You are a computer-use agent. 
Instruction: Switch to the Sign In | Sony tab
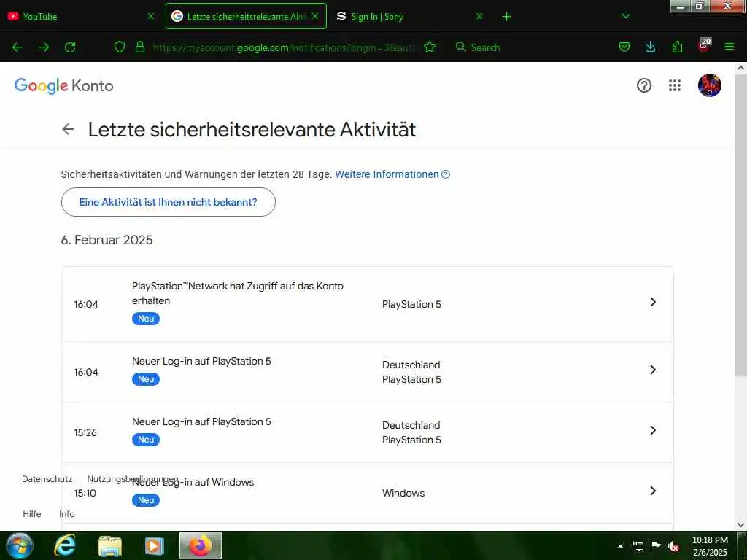pyautogui.click(x=410, y=16)
